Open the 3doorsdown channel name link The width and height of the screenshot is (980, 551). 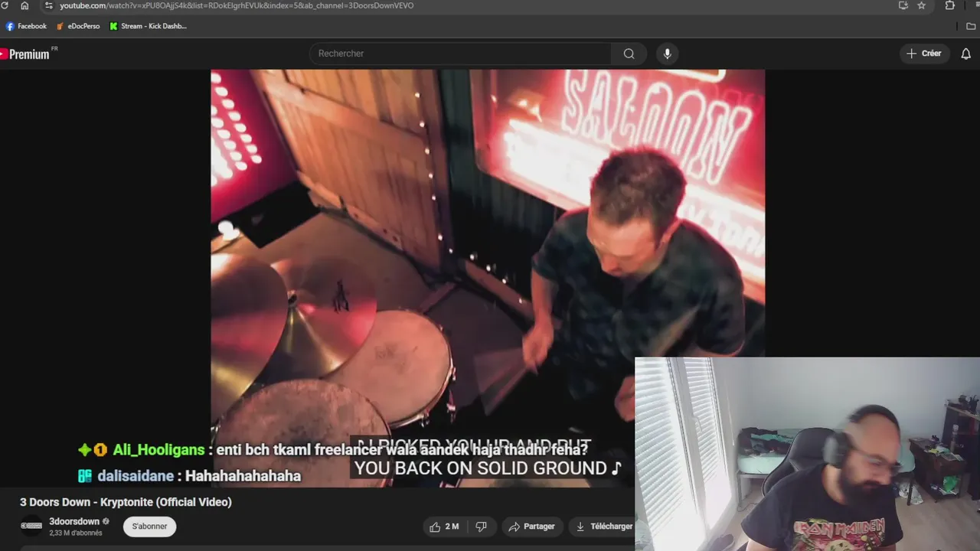(74, 521)
